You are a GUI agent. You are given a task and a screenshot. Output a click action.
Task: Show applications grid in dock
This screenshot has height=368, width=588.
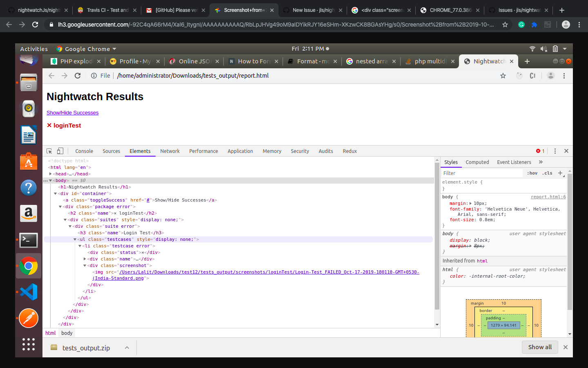29,344
